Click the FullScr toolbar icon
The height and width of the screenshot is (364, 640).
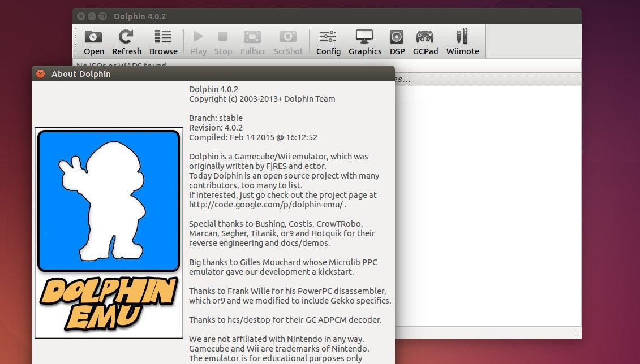[x=252, y=42]
